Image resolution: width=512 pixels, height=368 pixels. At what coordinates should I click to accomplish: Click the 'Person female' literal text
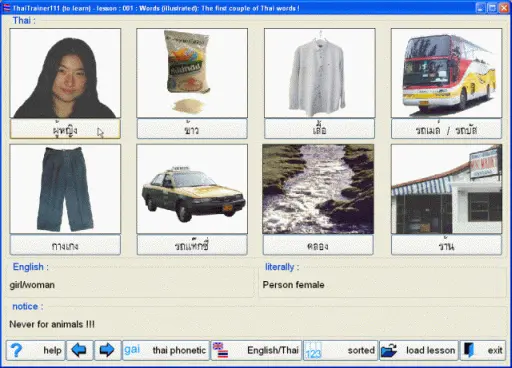click(293, 285)
